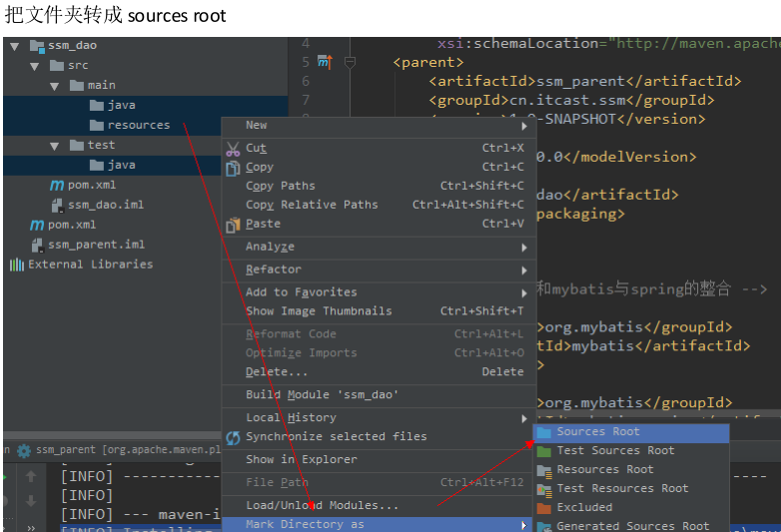This screenshot has height=532, width=781.
Task: Click the blue Sources Root folder icon
Action: click(x=544, y=432)
